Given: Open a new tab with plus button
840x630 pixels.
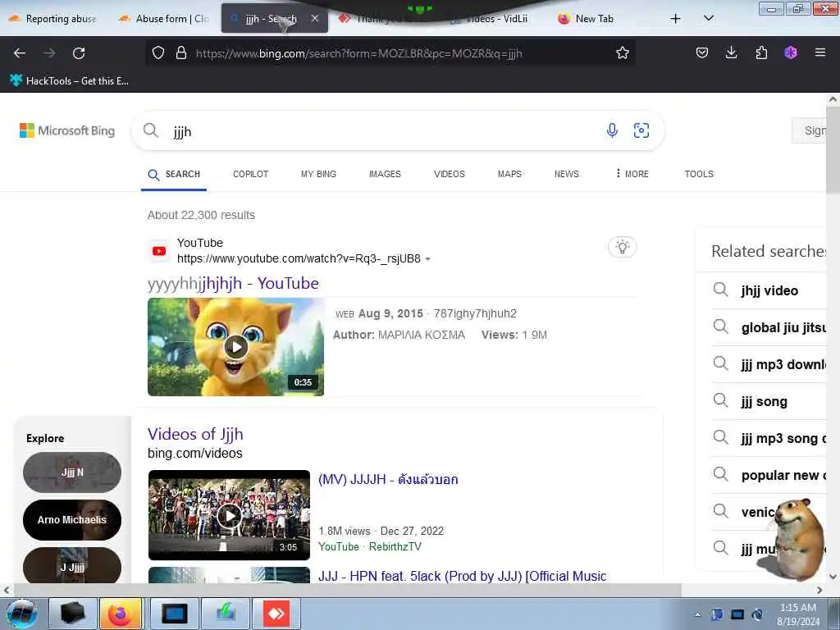Looking at the screenshot, I should click(676, 19).
